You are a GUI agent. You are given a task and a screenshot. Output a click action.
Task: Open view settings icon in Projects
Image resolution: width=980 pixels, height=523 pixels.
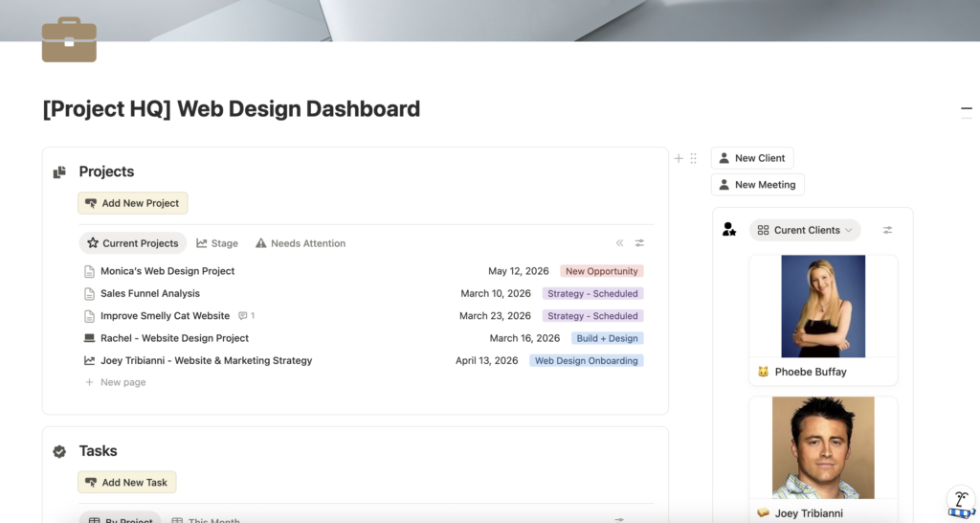coord(639,242)
